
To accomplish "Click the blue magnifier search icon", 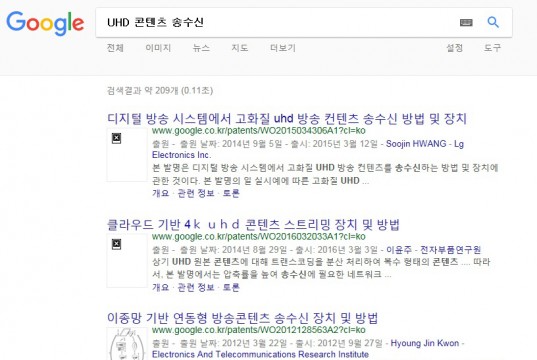I will tap(493, 22).
